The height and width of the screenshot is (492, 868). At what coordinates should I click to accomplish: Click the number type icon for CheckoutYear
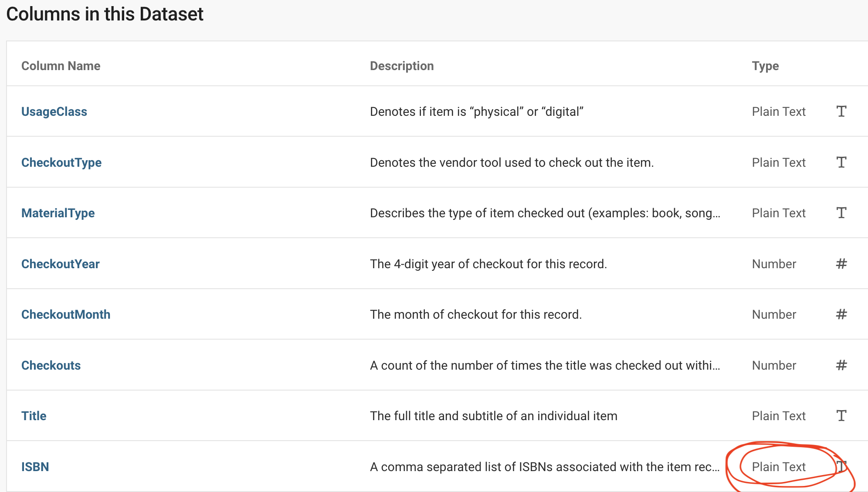(x=841, y=264)
